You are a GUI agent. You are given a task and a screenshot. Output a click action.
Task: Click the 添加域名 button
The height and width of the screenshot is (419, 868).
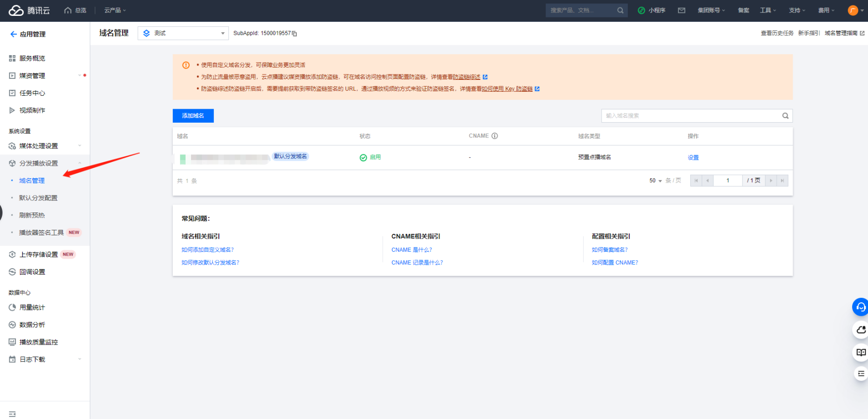pyautogui.click(x=193, y=116)
